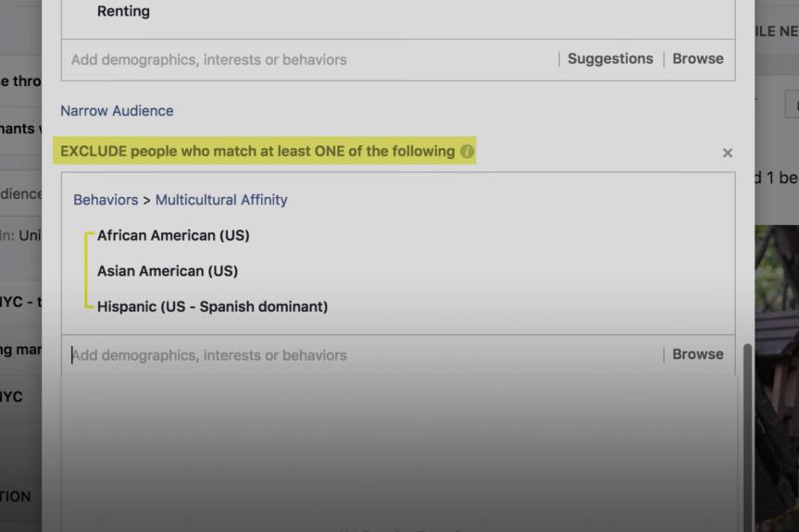Select African American (US) exclusion entry
Image resolution: width=799 pixels, height=532 pixels.
173,235
